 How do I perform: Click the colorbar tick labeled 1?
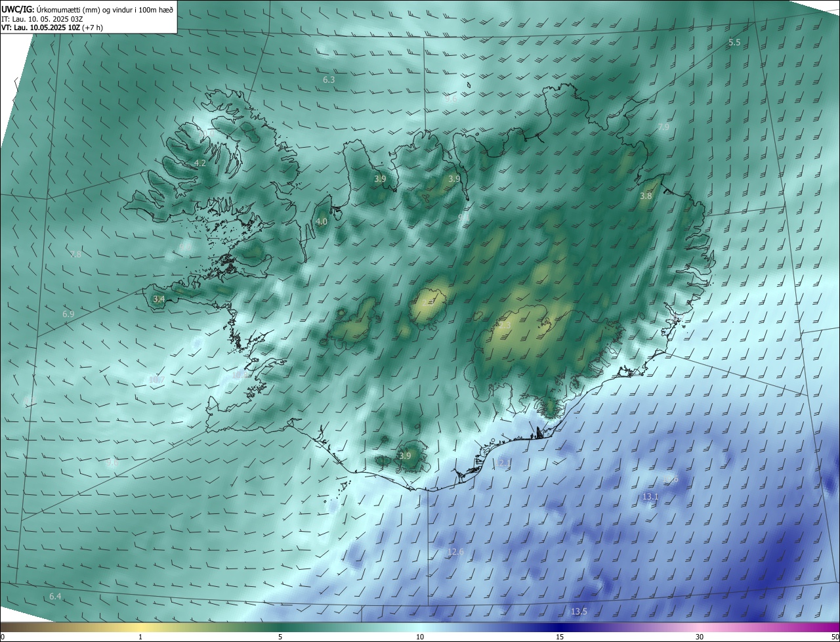point(140,637)
